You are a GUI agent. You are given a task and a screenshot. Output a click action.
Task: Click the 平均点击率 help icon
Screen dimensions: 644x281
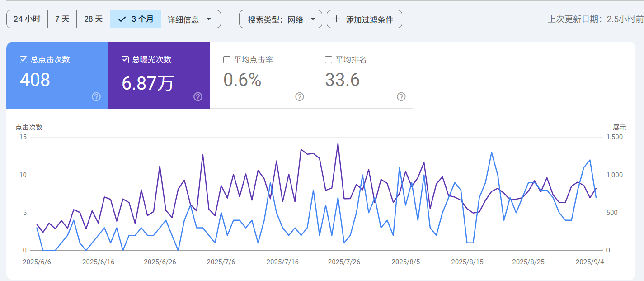coord(299,96)
